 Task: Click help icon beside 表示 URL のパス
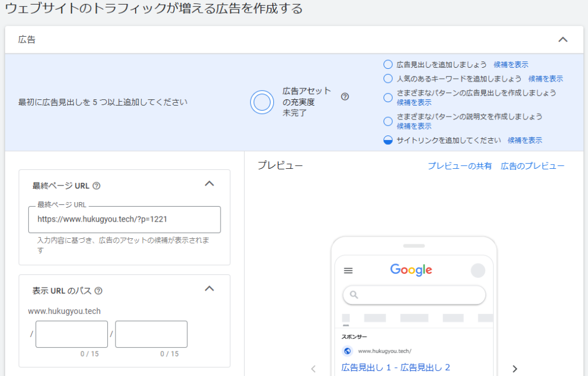[98, 291]
